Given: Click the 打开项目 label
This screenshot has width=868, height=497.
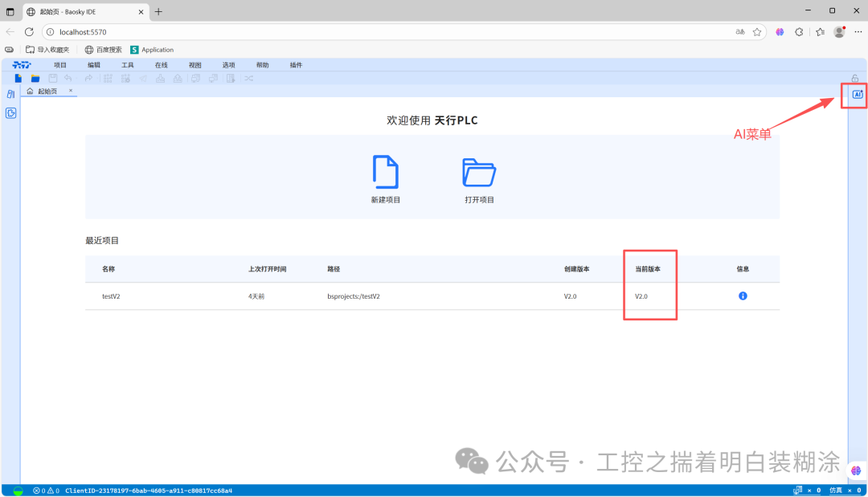Looking at the screenshot, I should [479, 200].
